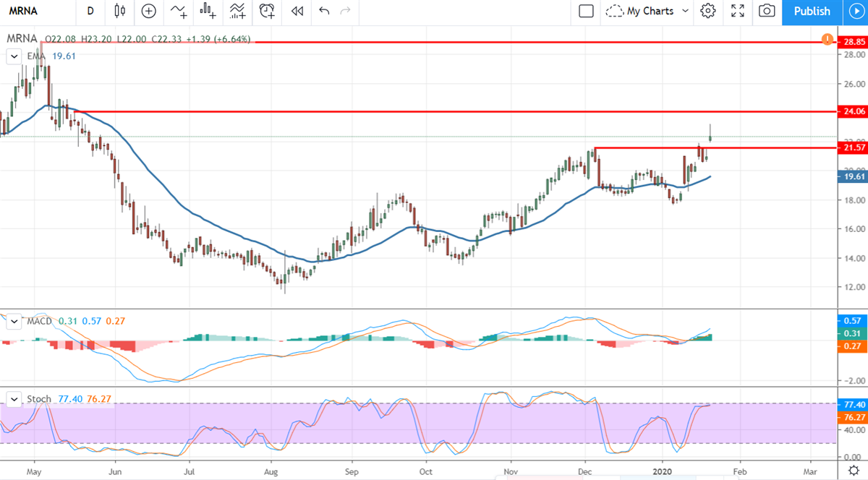
Task: Select the chart layout square icon
Action: coord(587,11)
